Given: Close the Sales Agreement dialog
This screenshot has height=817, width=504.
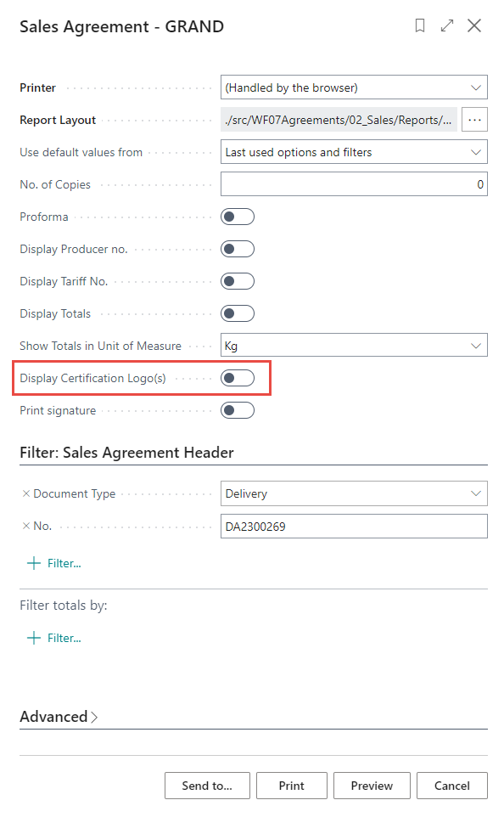Looking at the screenshot, I should coord(473,25).
